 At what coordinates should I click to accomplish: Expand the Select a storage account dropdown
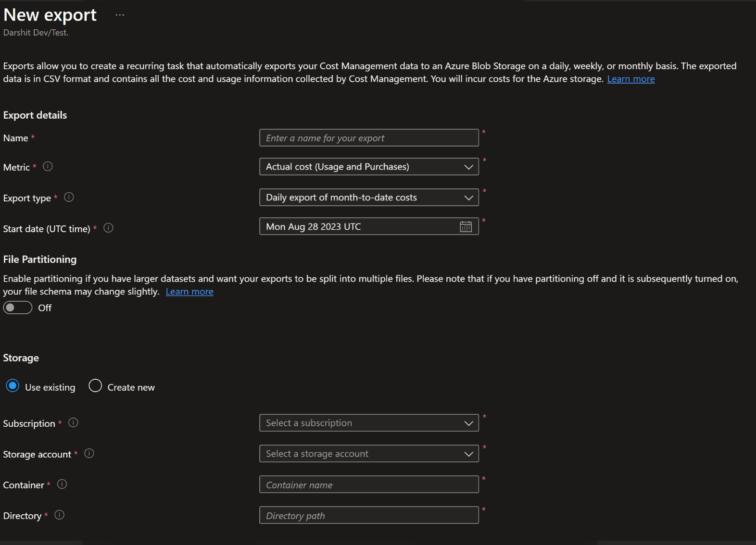click(x=369, y=454)
